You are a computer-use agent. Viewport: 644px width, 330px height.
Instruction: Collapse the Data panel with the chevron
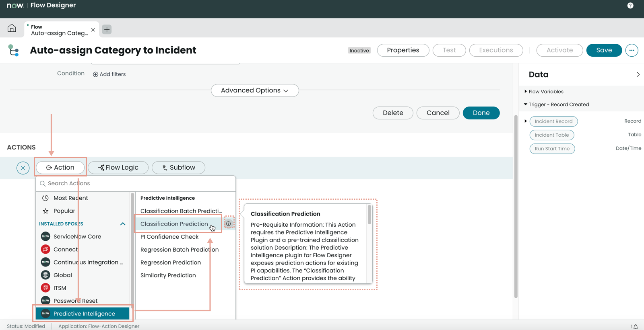pos(638,74)
